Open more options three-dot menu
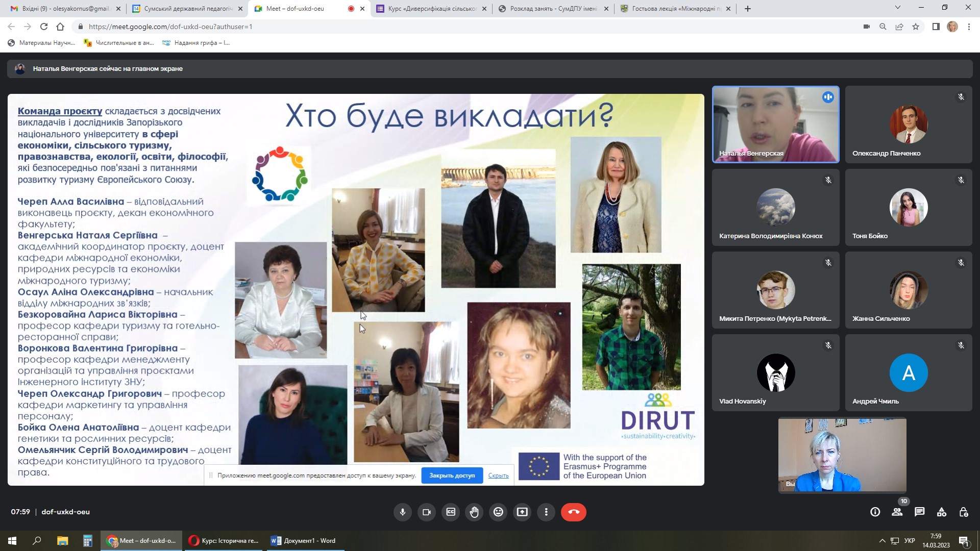The width and height of the screenshot is (980, 551). click(546, 512)
